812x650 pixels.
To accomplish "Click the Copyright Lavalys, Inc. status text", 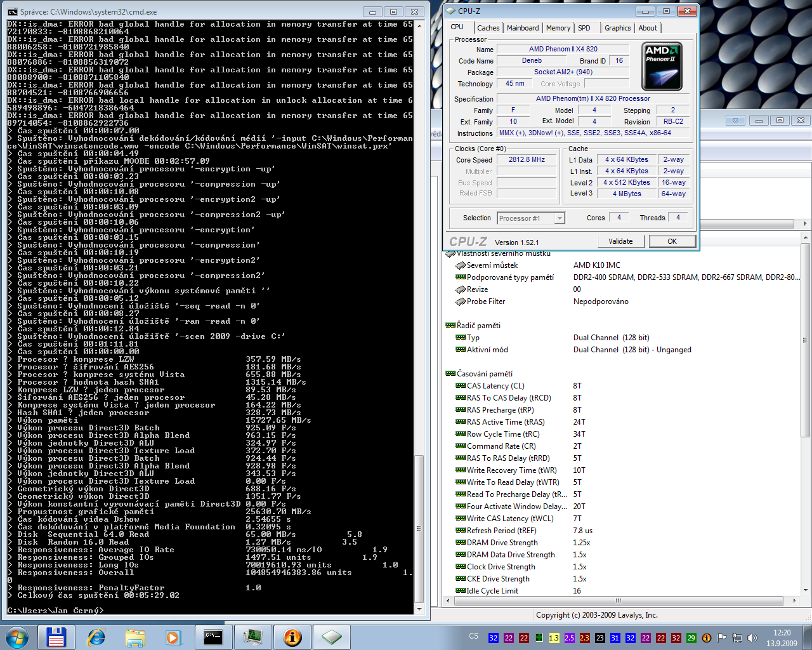I will pos(596,615).
